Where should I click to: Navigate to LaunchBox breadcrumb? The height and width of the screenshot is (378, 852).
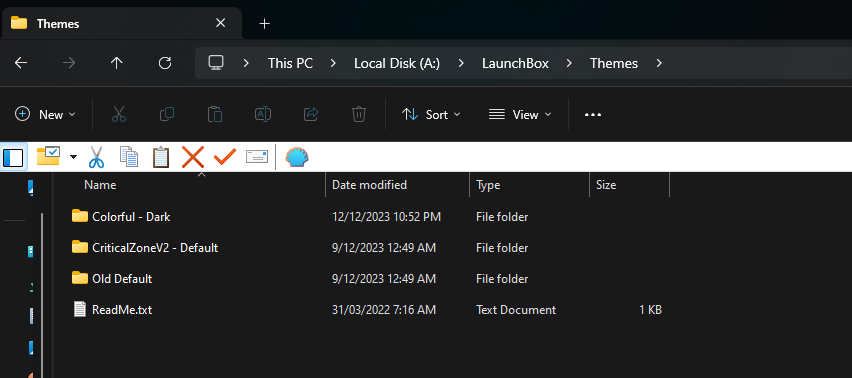pos(515,64)
